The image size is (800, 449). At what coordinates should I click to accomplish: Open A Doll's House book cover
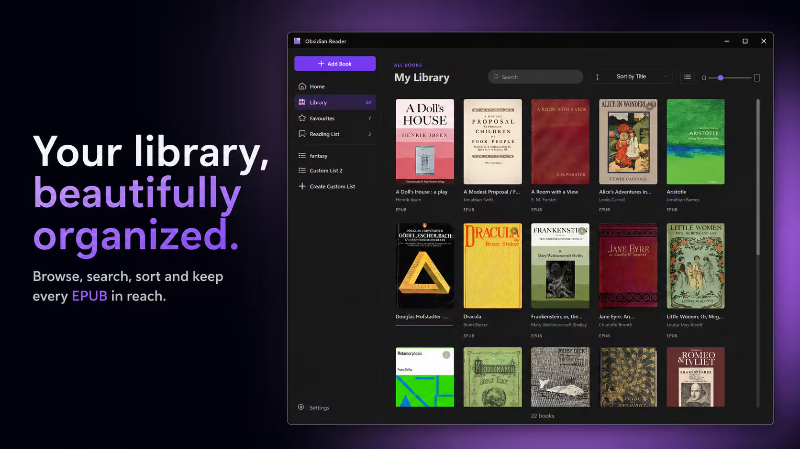[x=425, y=141]
